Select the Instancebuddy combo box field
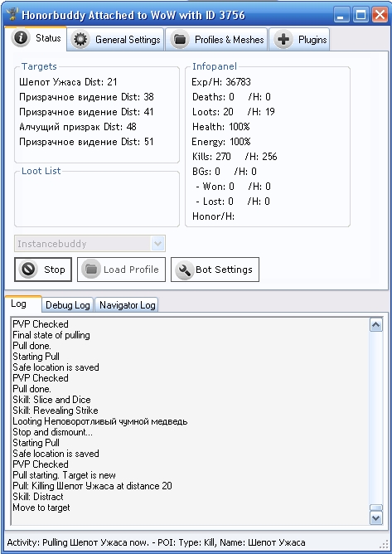Screen dimensions: 392x554 [90, 244]
